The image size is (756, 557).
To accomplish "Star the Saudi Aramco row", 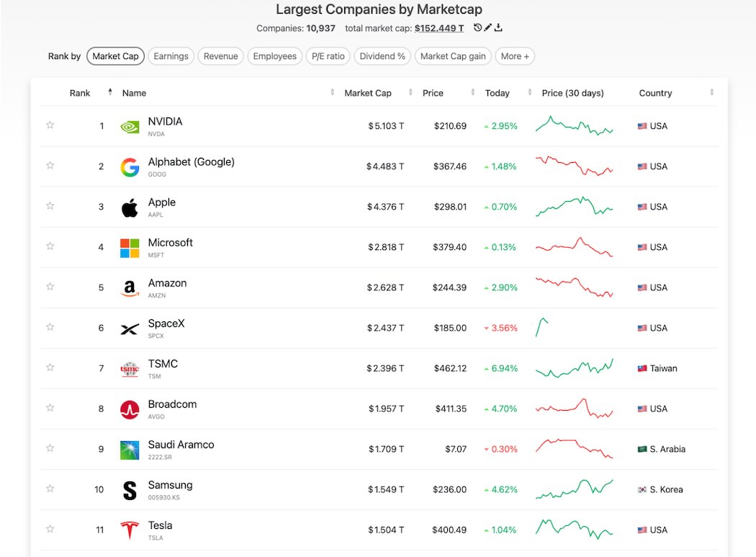I will click(50, 448).
